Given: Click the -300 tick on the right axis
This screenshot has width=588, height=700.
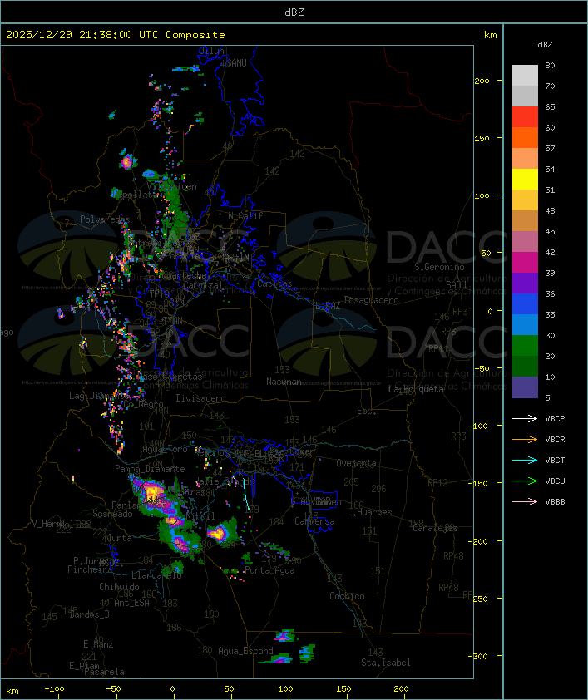Looking at the screenshot, I should coord(478,656).
